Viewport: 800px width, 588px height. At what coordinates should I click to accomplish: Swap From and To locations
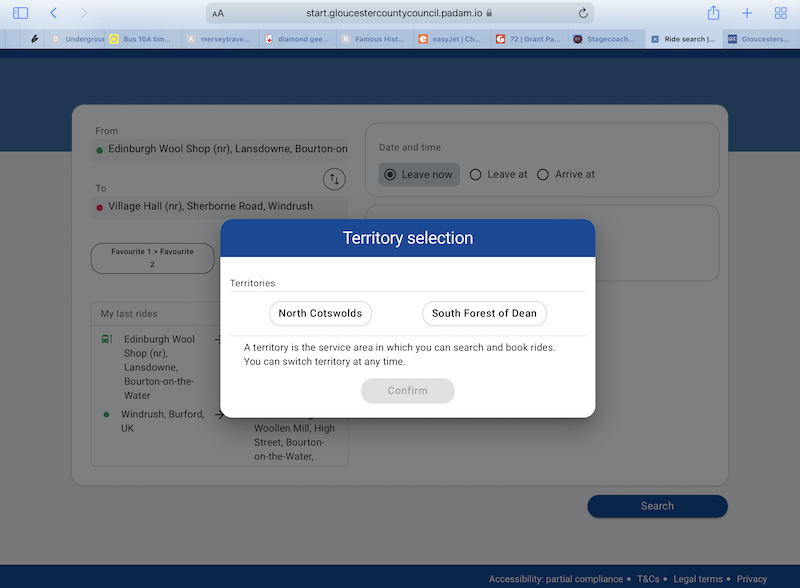tap(334, 179)
